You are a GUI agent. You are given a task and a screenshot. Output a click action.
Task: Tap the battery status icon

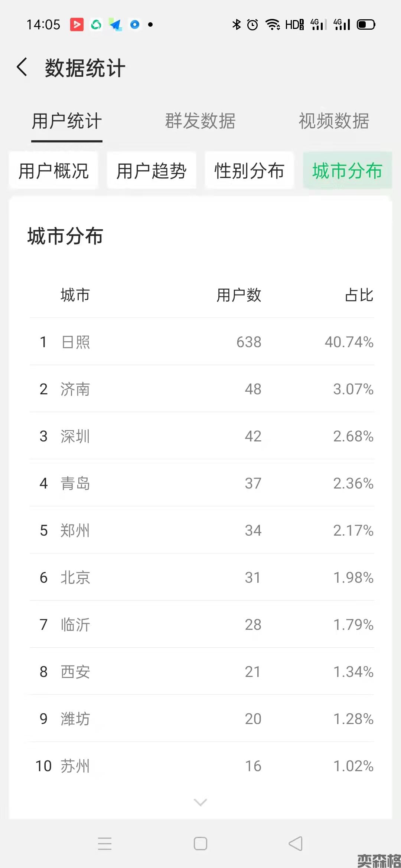pyautogui.click(x=366, y=24)
